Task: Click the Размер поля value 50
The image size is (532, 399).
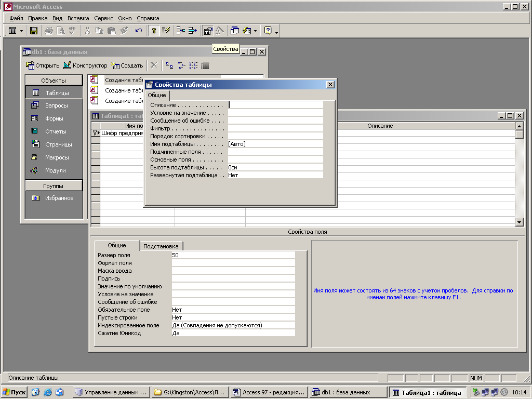Action: (x=233, y=255)
